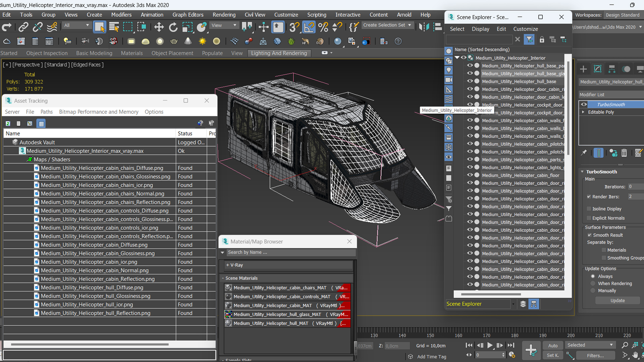
Task: Check the Materials separate-by checkbox
Action: tap(604, 250)
